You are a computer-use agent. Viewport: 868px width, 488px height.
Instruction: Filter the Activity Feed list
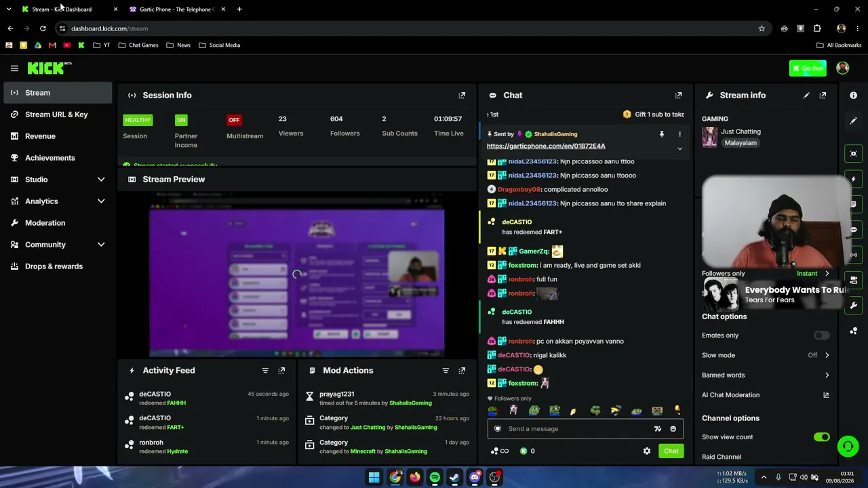click(265, 371)
